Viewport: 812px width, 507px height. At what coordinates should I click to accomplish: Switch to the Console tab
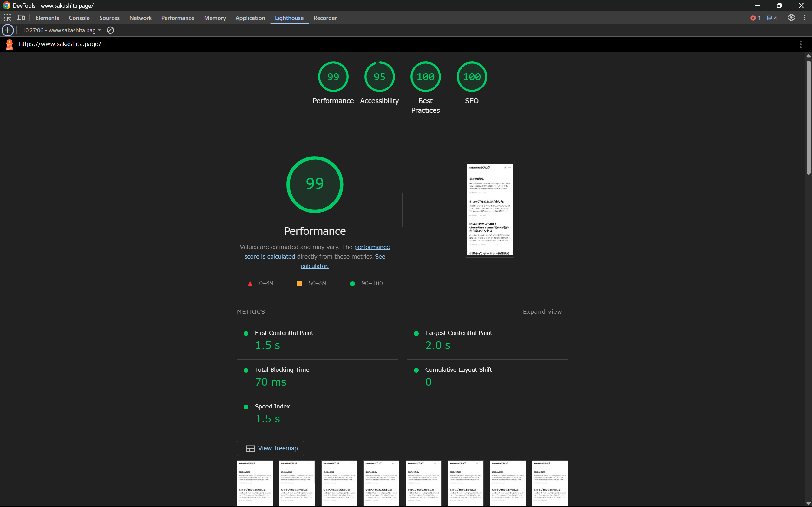(79, 18)
